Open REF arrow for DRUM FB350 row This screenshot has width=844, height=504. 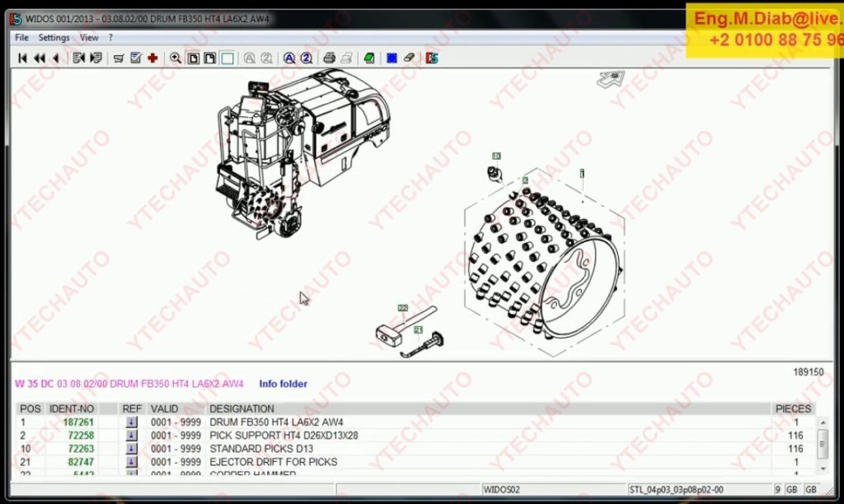pos(131,422)
